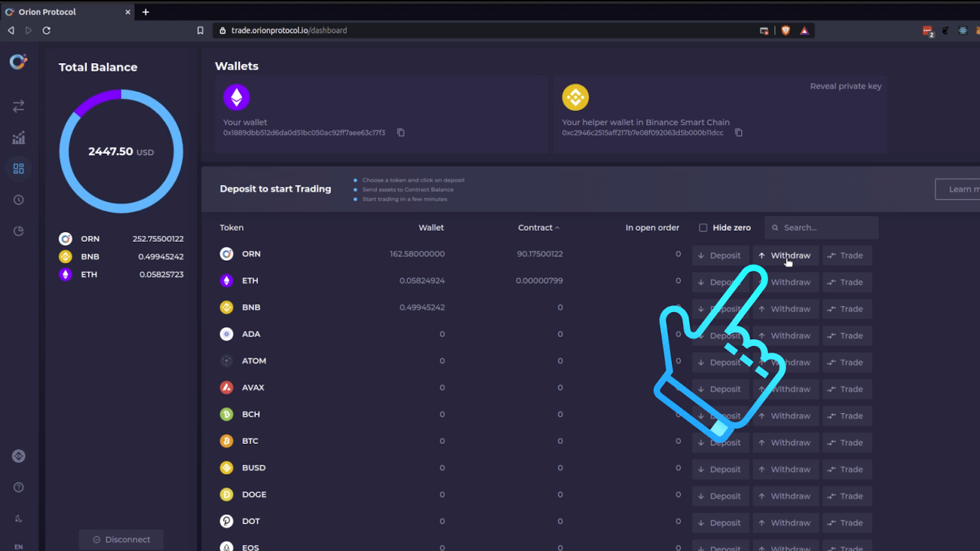The height and width of the screenshot is (551, 980).
Task: Open the pie chart sidebar icon
Action: pos(18,231)
